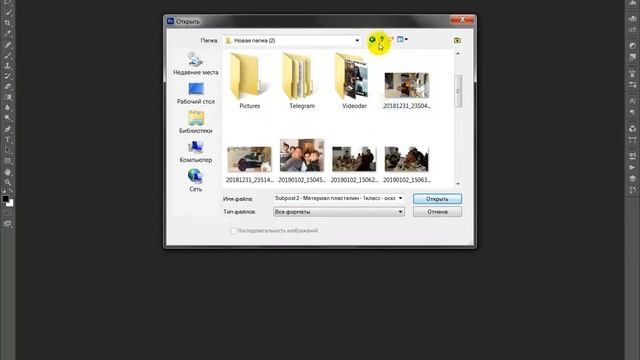Close the Открыть dialog
The height and width of the screenshot is (360, 640).
pos(462,20)
